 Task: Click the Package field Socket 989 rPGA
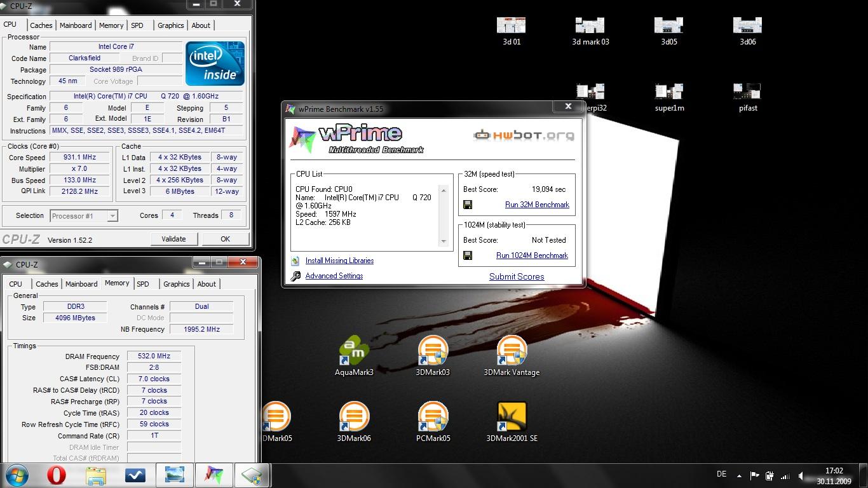tap(116, 69)
